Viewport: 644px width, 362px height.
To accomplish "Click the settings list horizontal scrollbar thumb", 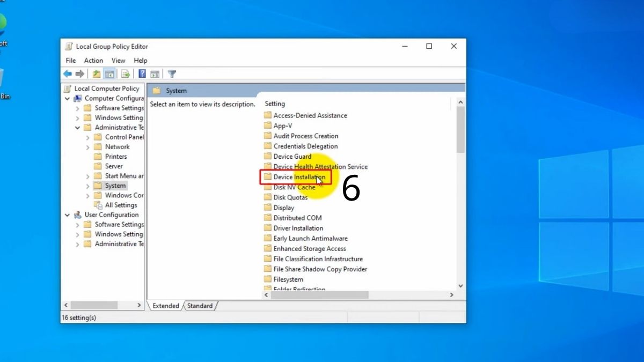I will coord(320,295).
